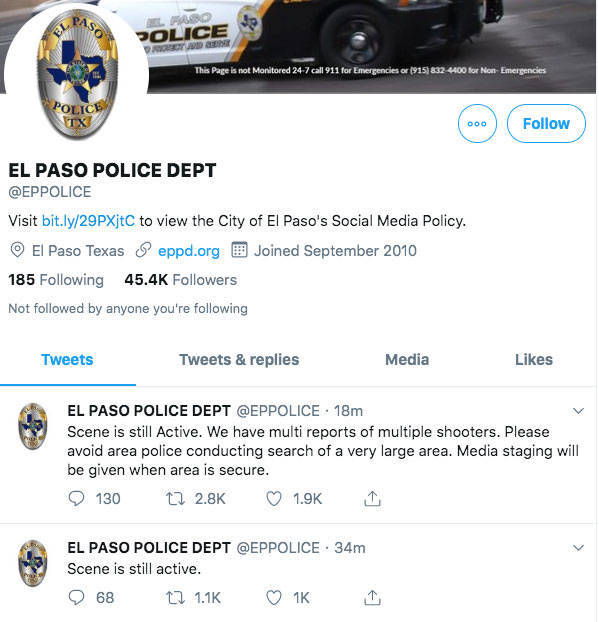Switch to the Tweets & replies tab
The width and height of the screenshot is (599, 622).
pos(239,360)
